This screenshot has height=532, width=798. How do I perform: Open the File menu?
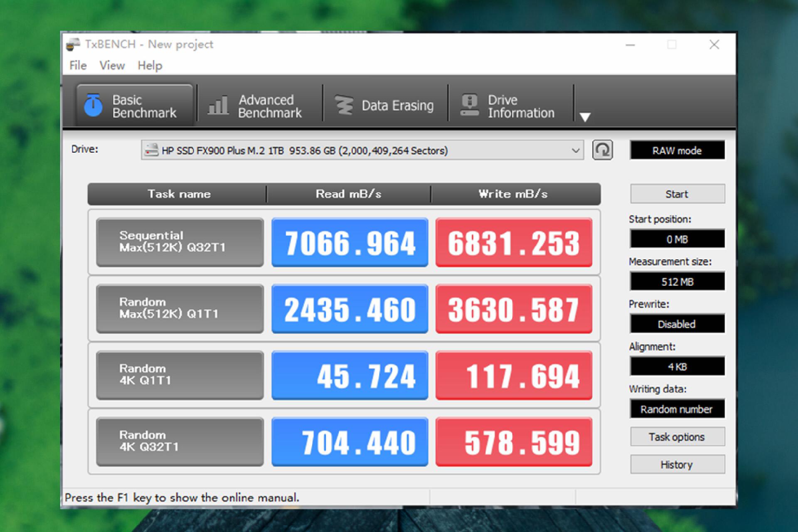78,66
